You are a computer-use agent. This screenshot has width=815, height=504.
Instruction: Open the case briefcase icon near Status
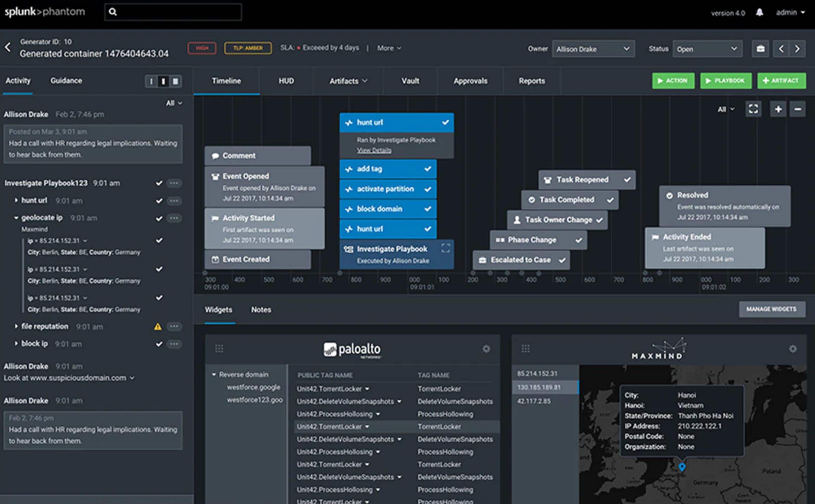[x=760, y=49]
